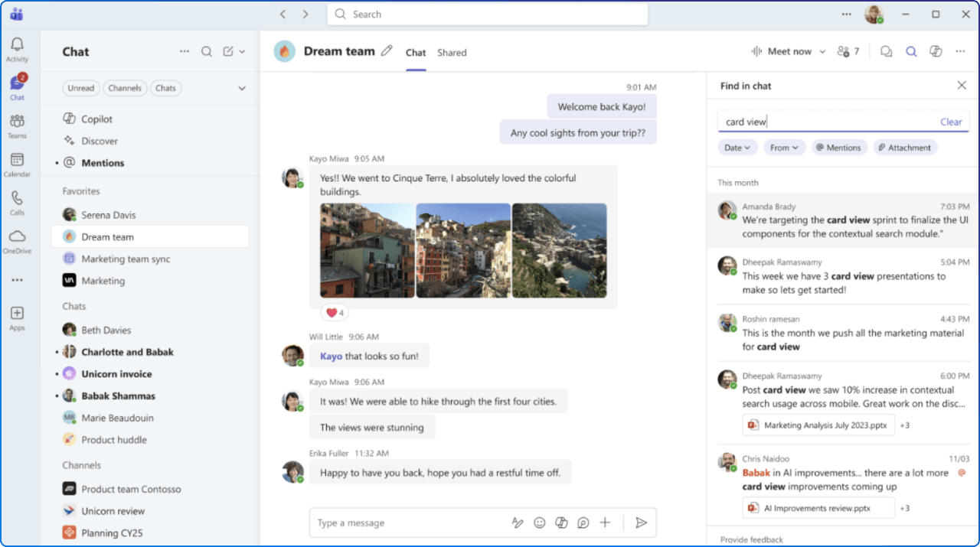
Task: Click the Provide feedback link
Action: pos(751,539)
